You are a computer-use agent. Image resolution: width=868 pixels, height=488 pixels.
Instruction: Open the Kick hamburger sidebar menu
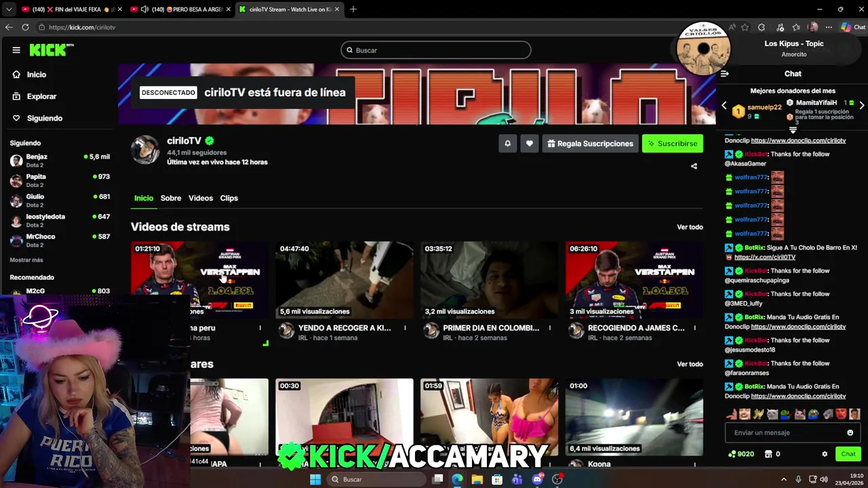pyautogui.click(x=16, y=50)
